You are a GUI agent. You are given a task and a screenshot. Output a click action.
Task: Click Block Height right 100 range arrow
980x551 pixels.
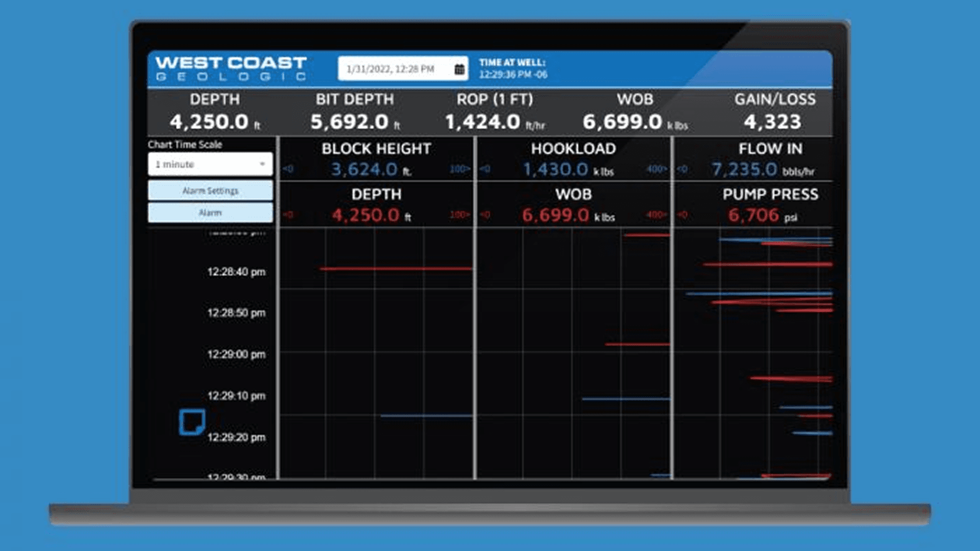[x=459, y=169]
